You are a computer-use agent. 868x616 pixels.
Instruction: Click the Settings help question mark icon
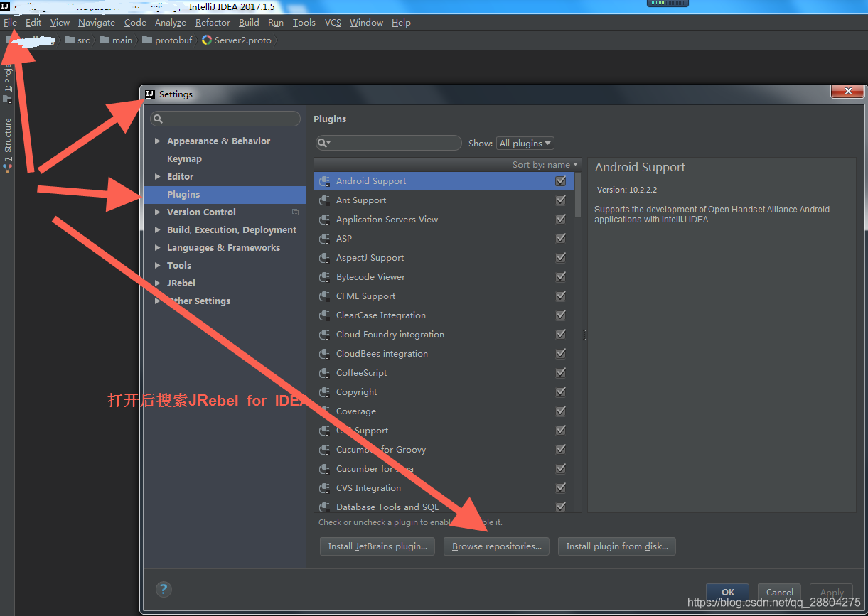pyautogui.click(x=164, y=589)
